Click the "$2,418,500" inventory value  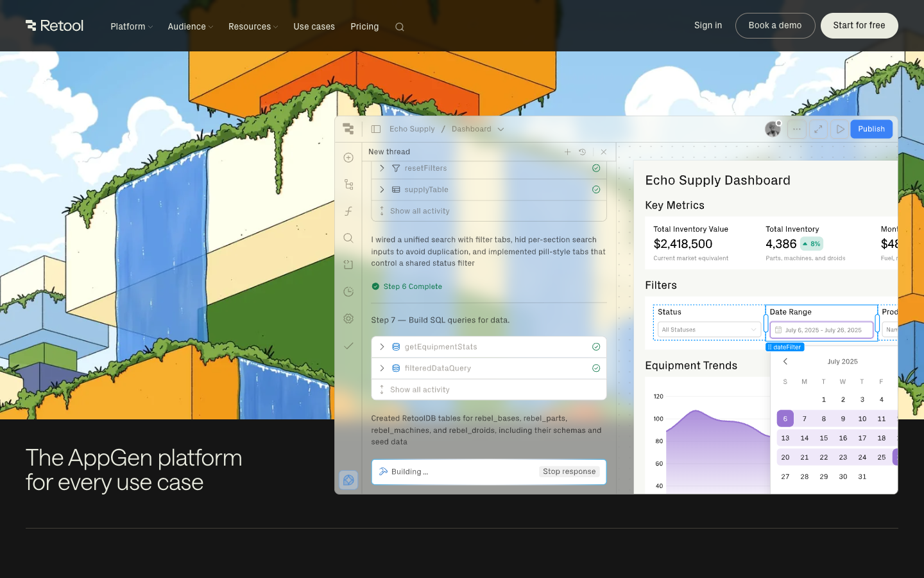[x=683, y=244]
